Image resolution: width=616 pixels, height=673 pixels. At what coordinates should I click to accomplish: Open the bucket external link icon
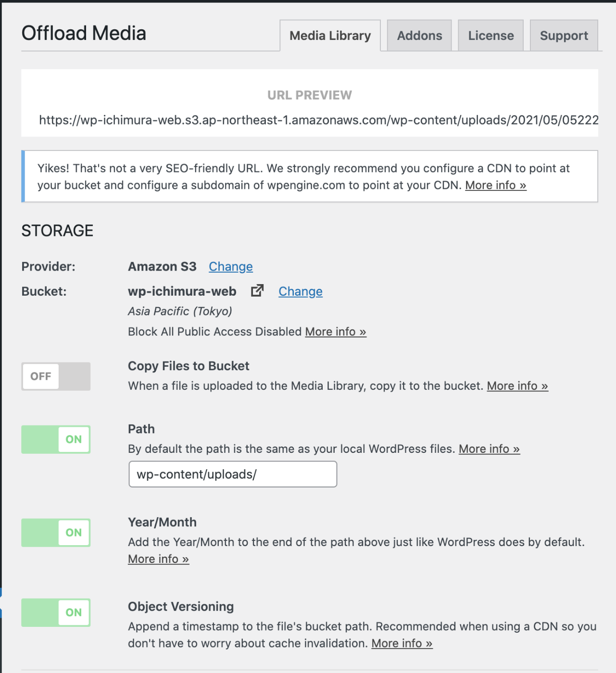click(257, 290)
